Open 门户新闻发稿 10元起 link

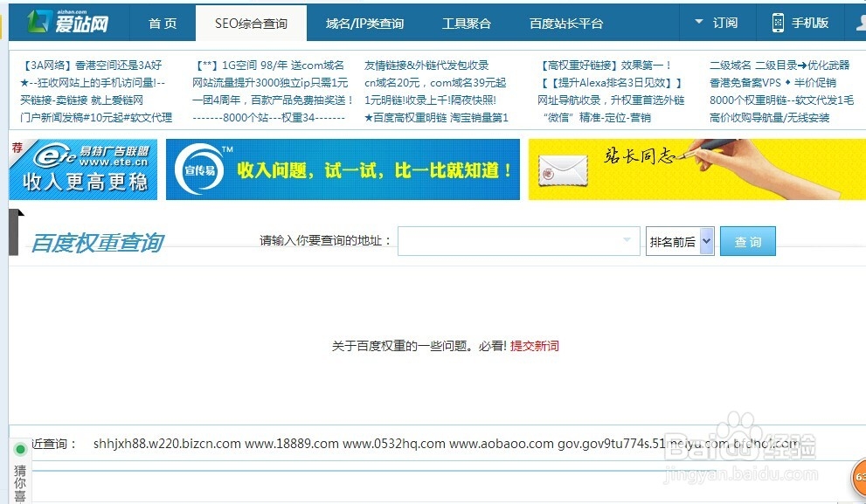pyautogui.click(x=95, y=118)
